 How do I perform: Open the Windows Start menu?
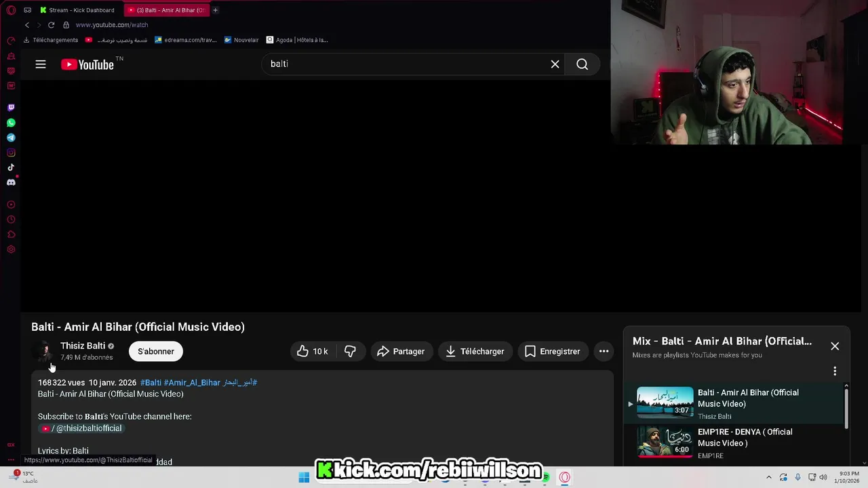tap(304, 477)
